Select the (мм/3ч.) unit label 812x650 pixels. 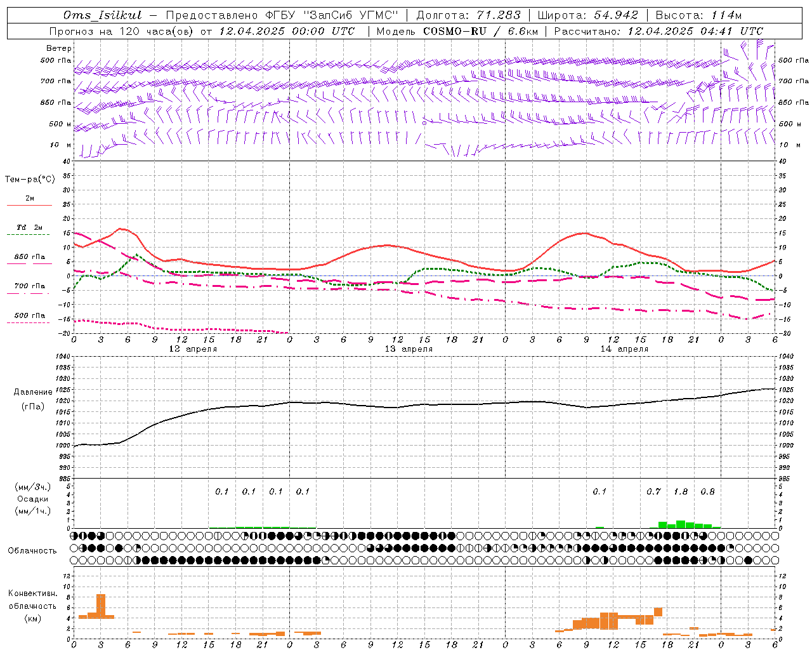(x=33, y=487)
